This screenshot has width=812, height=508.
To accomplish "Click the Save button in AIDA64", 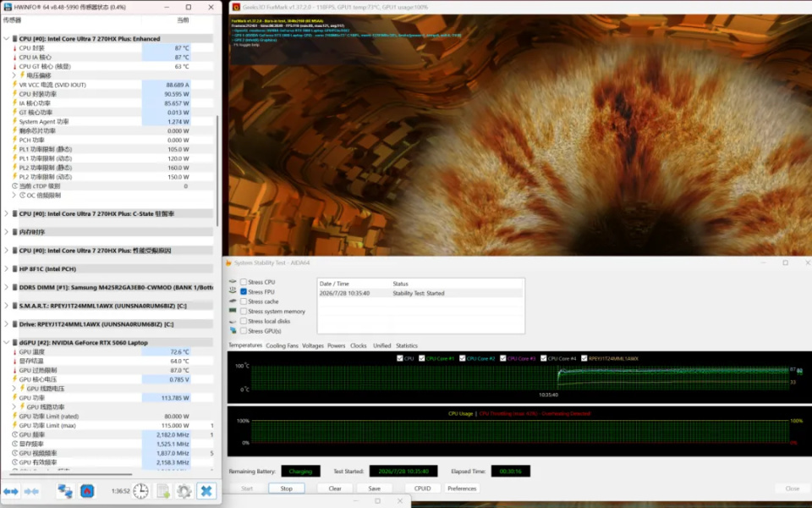I will (x=375, y=489).
